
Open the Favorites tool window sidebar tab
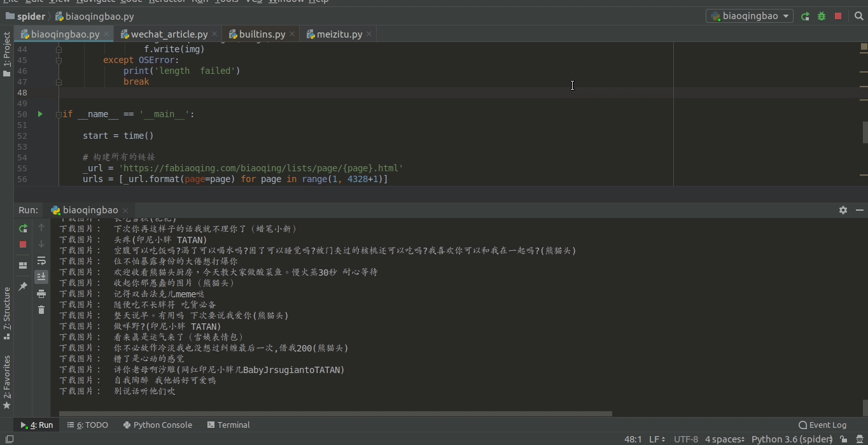[7, 383]
